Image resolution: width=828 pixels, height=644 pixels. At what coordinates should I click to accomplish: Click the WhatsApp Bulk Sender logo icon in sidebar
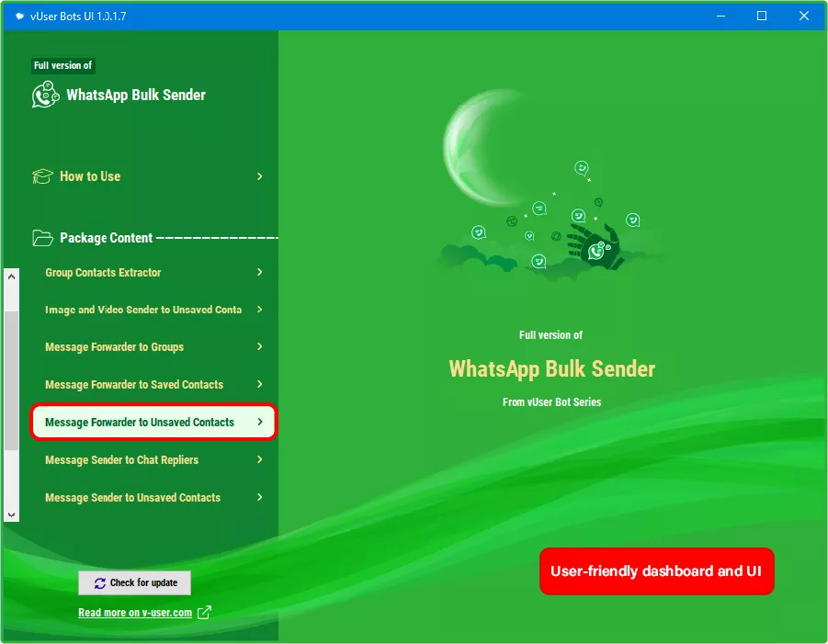pos(45,95)
